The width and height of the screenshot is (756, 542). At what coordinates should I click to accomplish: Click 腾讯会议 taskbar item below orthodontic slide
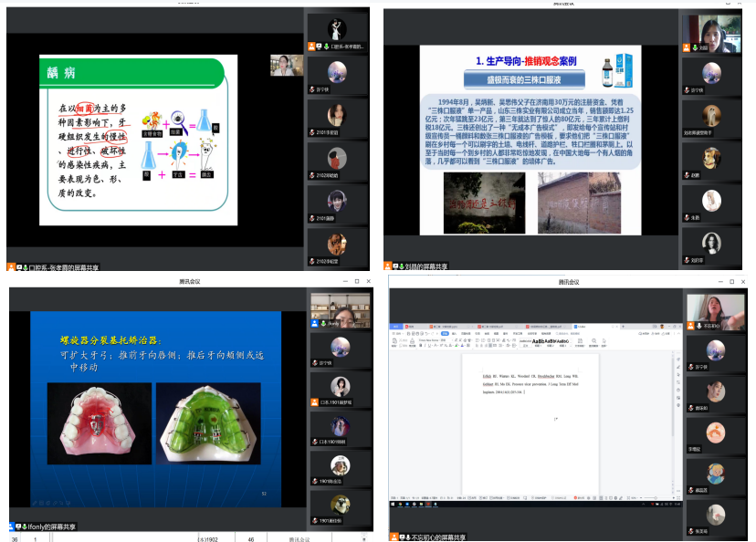(300, 539)
